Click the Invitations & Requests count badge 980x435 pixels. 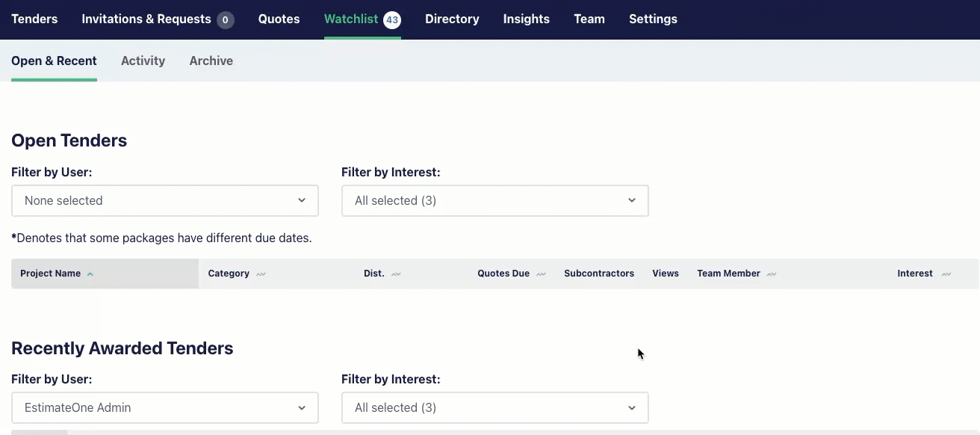[x=226, y=19]
